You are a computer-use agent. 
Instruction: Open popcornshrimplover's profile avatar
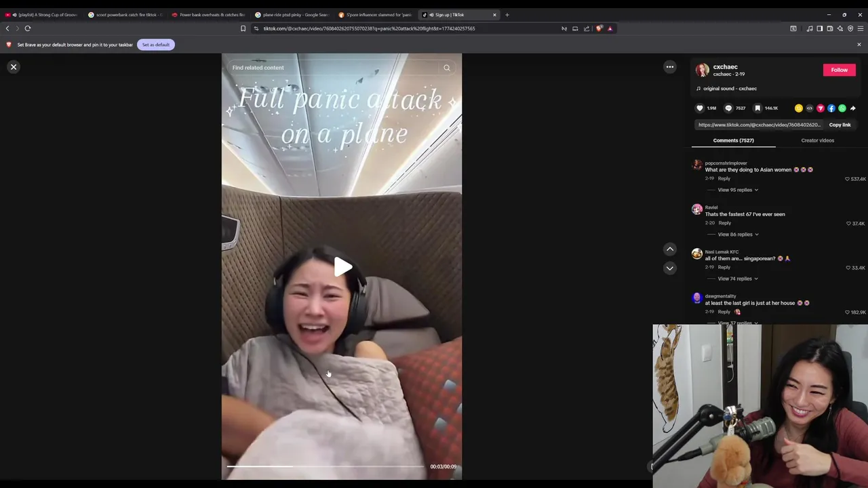pyautogui.click(x=697, y=165)
